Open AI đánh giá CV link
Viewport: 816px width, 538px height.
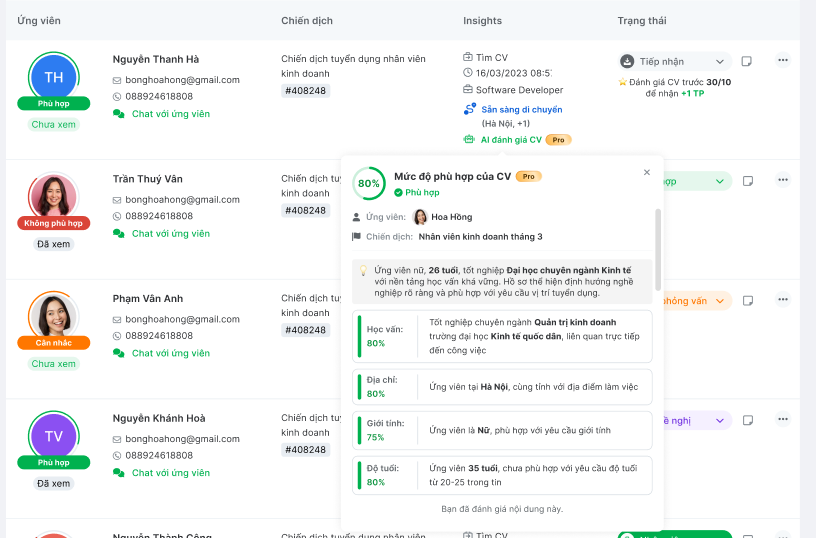(x=511, y=140)
